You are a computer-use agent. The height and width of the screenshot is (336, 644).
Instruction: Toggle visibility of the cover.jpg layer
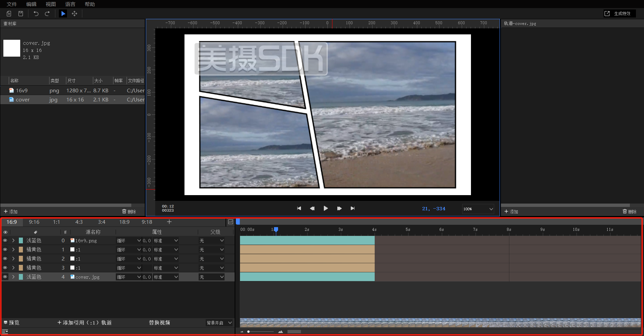click(5, 277)
